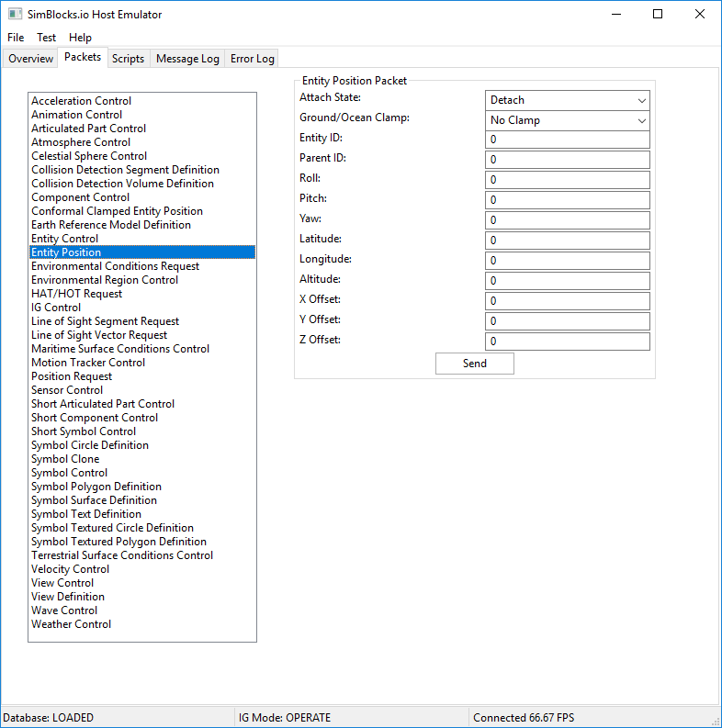Select Line of Sight Vector Request
Viewport: 722px width, 728px height.
pos(142,335)
